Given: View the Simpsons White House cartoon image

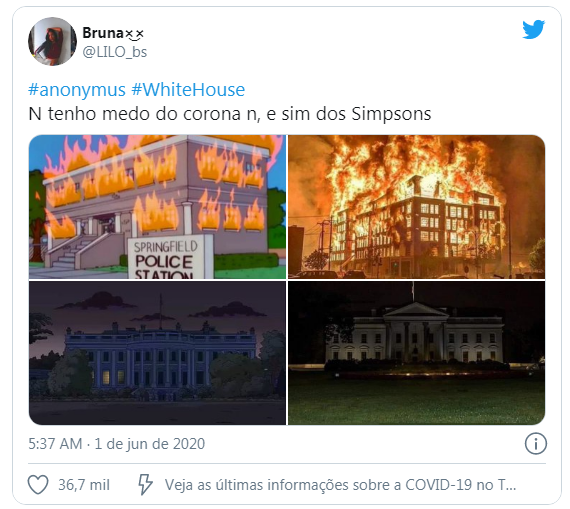Looking at the screenshot, I should [157, 353].
